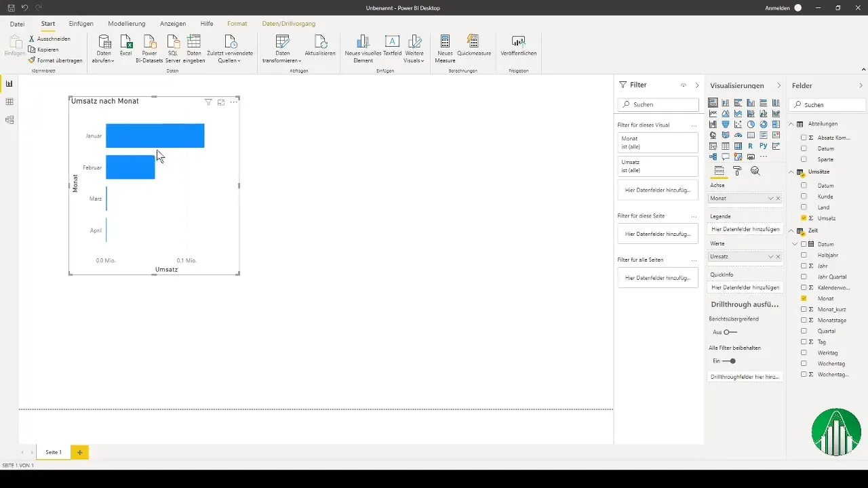Create Neues Measure
The width and height of the screenshot is (868, 488).
tap(445, 49)
